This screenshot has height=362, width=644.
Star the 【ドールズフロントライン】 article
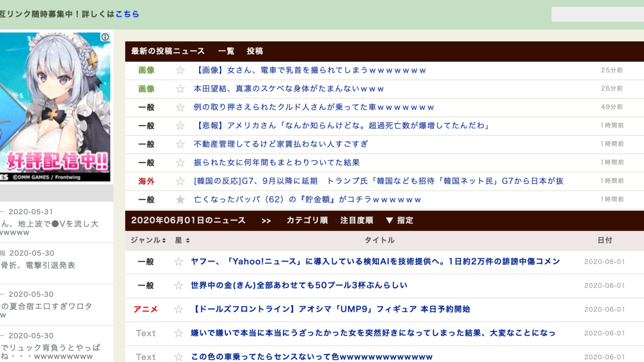coord(178,309)
